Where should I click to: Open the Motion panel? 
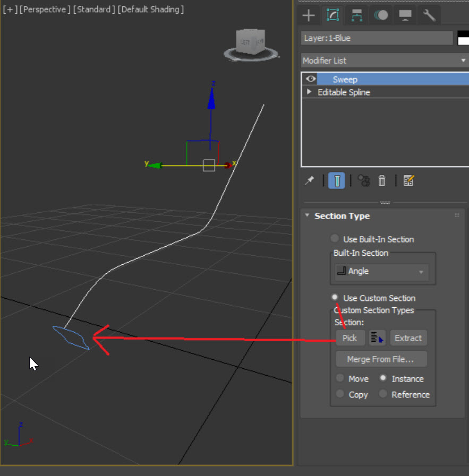pos(381,15)
